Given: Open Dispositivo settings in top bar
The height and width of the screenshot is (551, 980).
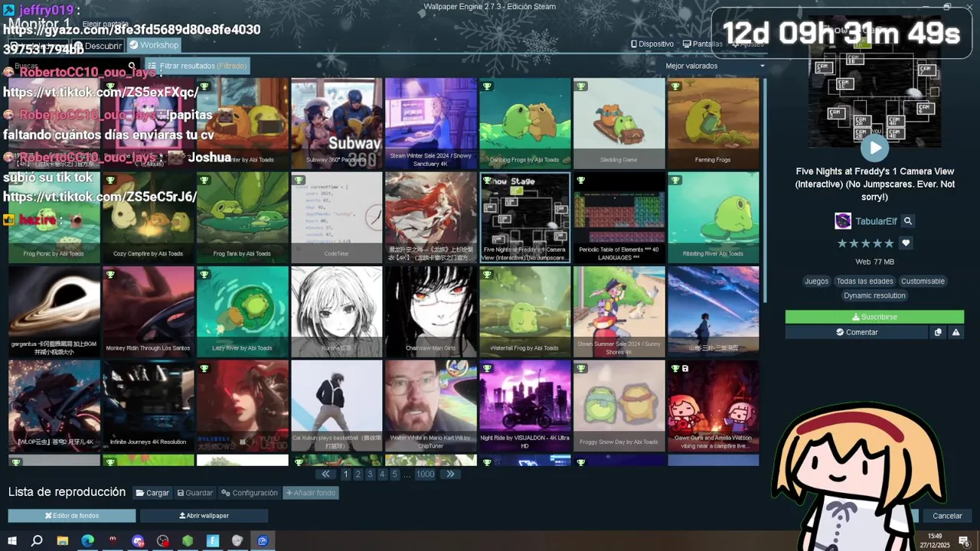Looking at the screenshot, I should [x=652, y=44].
